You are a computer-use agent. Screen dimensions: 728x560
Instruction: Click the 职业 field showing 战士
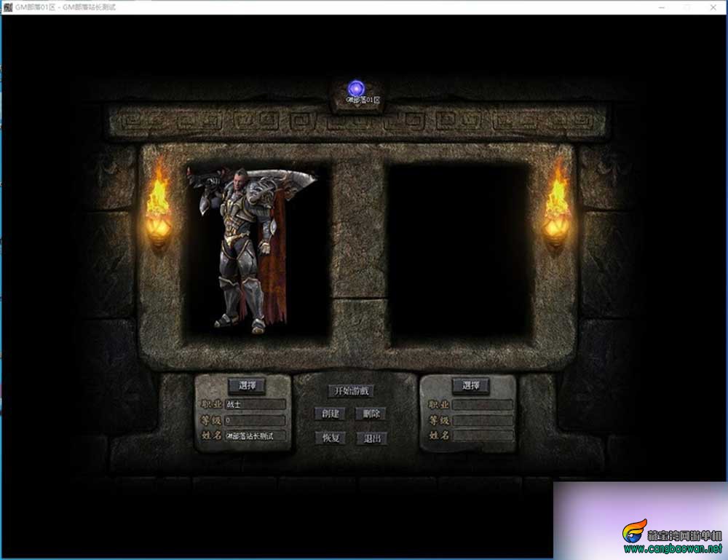(255, 404)
